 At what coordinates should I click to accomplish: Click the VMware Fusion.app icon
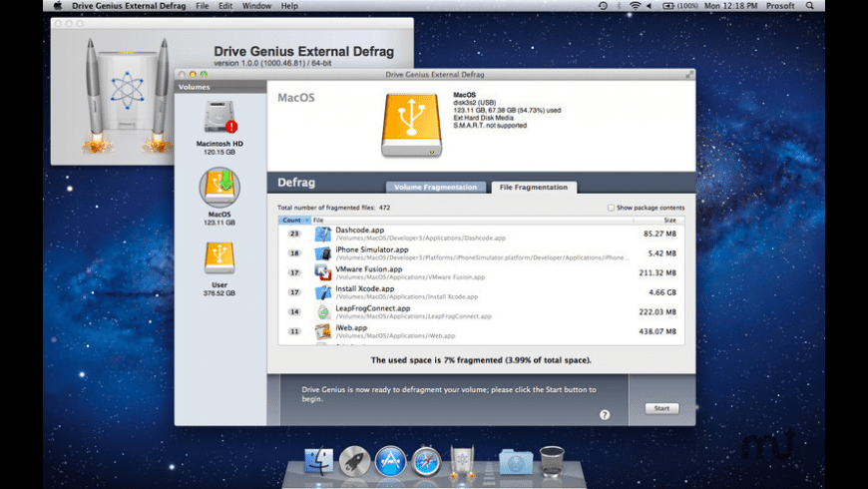click(323, 273)
